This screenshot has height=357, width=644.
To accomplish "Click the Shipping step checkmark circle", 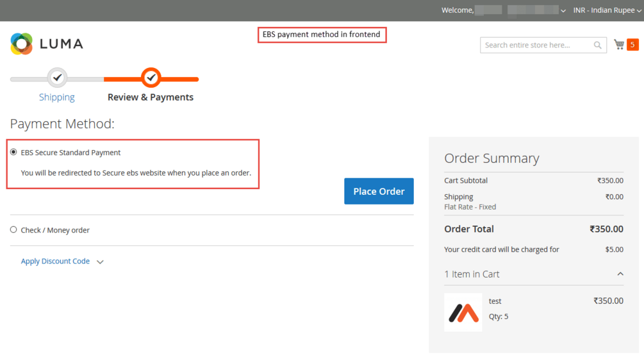I will pos(57,78).
